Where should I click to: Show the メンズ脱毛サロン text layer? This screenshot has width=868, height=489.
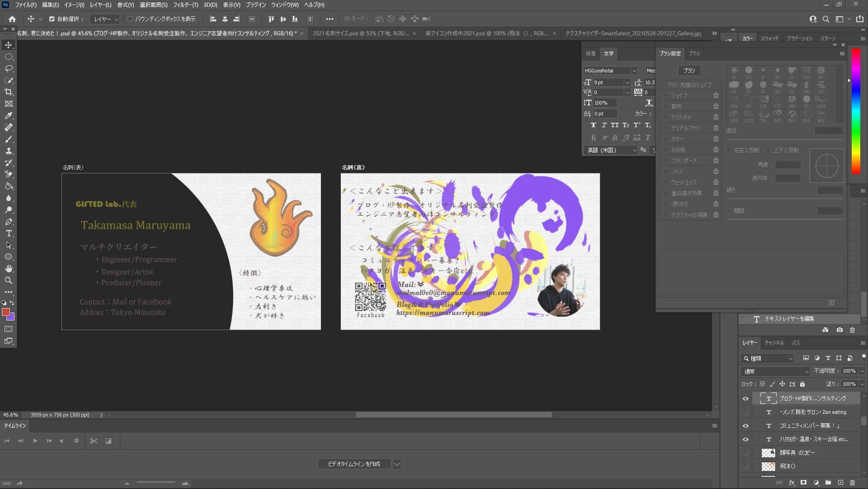click(745, 412)
